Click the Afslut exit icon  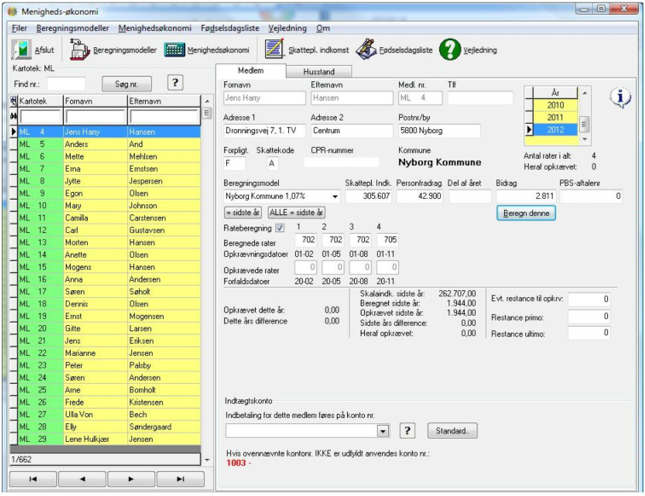21,50
